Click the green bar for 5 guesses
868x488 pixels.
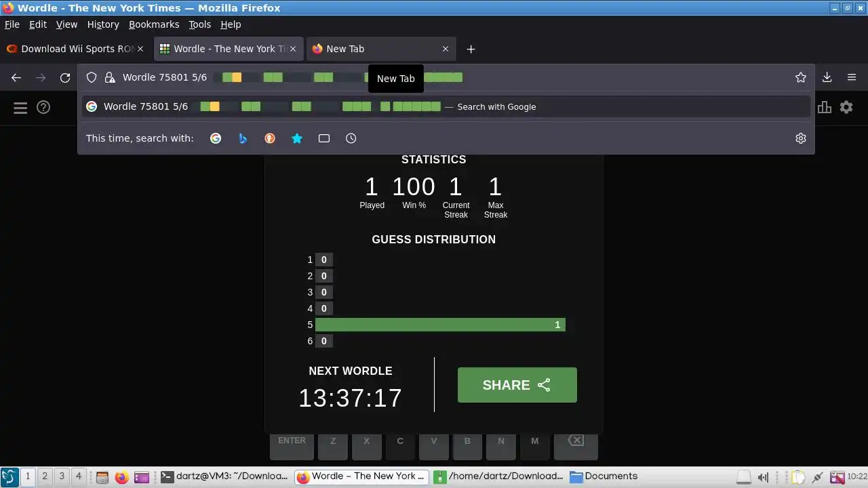(440, 325)
